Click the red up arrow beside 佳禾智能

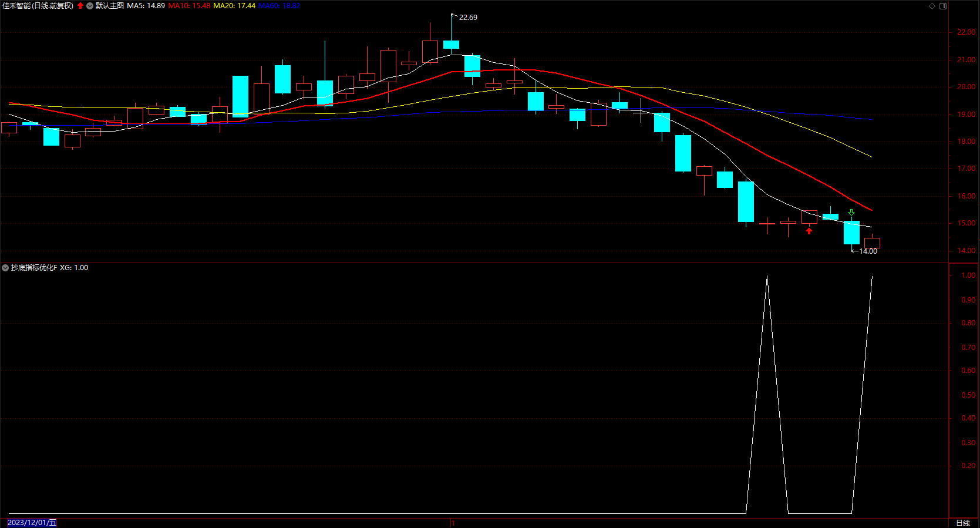click(80, 6)
